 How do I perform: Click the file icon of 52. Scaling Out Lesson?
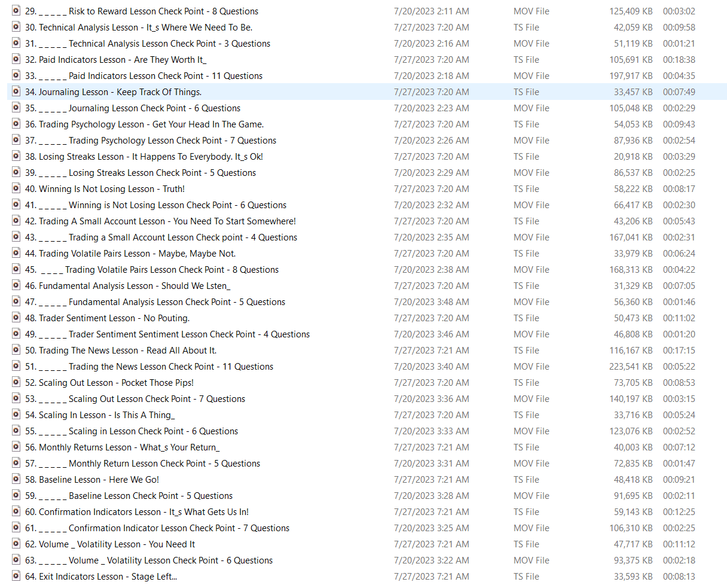(x=16, y=382)
